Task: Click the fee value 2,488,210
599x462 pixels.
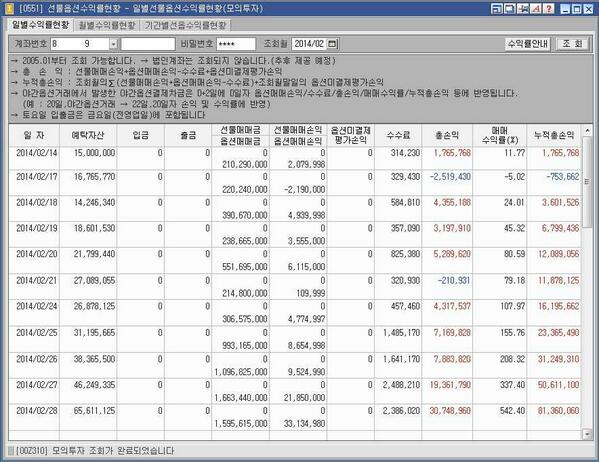Action: 401,385
